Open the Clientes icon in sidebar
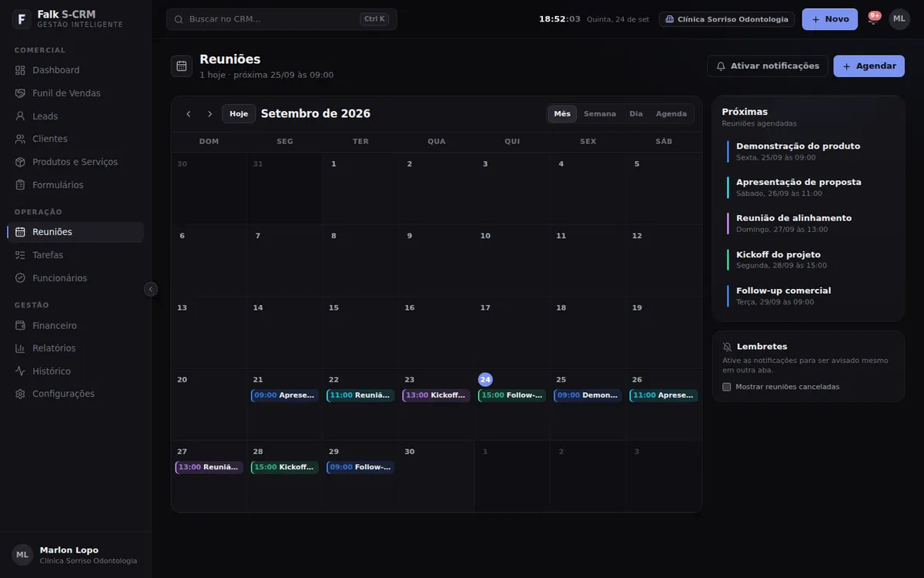924x578 pixels. pyautogui.click(x=20, y=139)
